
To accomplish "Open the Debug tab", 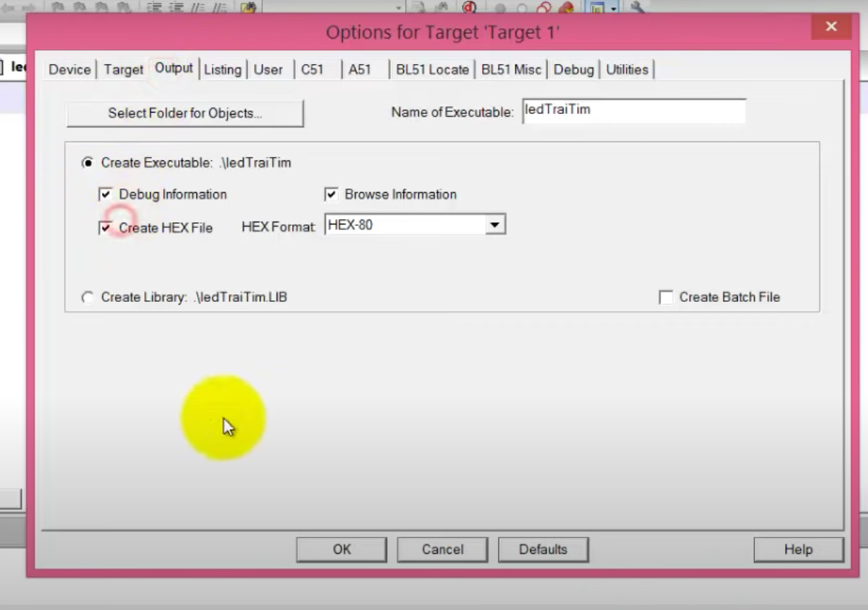I will [574, 70].
